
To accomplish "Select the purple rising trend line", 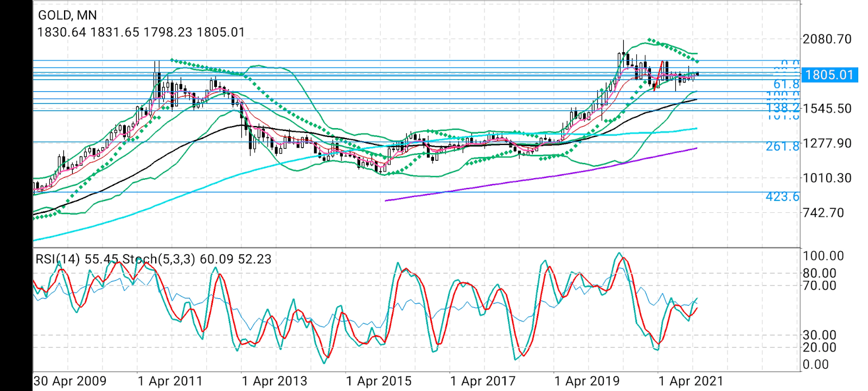I will click(x=542, y=175).
